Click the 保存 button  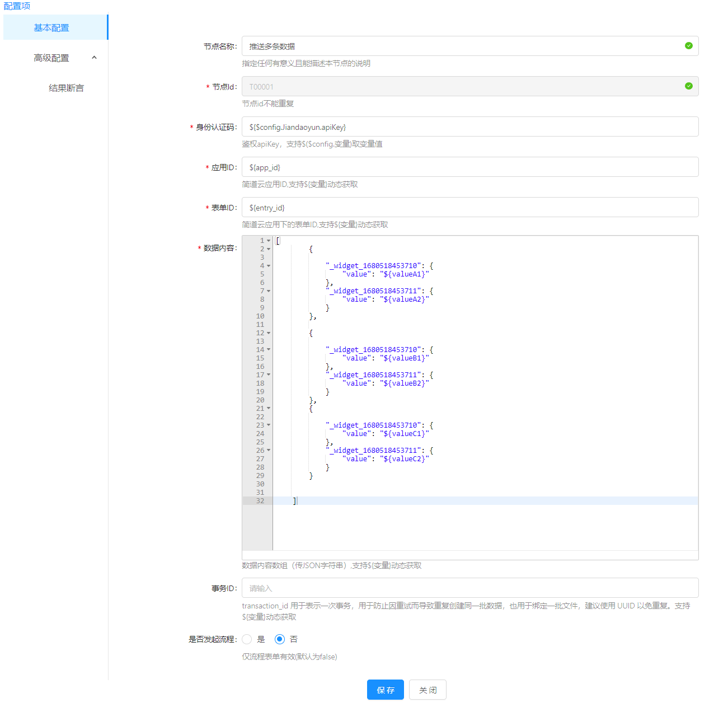(386, 690)
